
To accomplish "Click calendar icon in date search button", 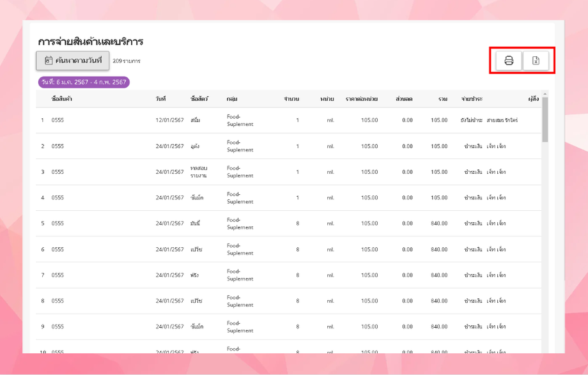I will click(x=49, y=61).
